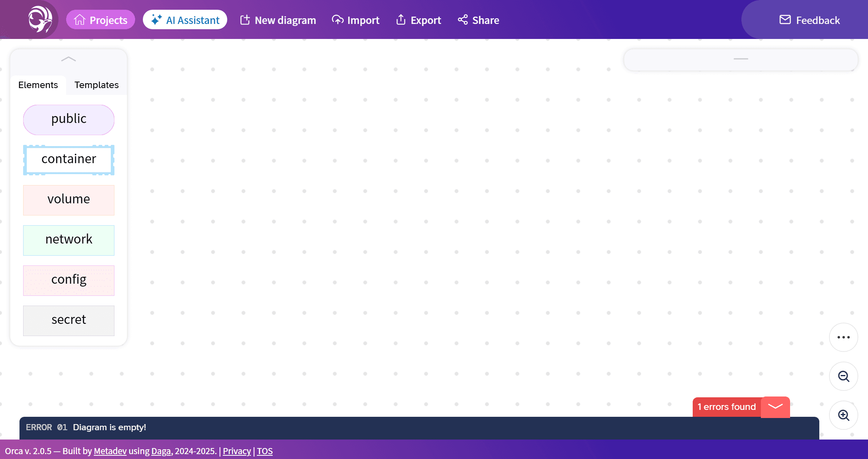Open the three-dots more options button
Viewport: 868px width, 459px height.
(x=843, y=337)
